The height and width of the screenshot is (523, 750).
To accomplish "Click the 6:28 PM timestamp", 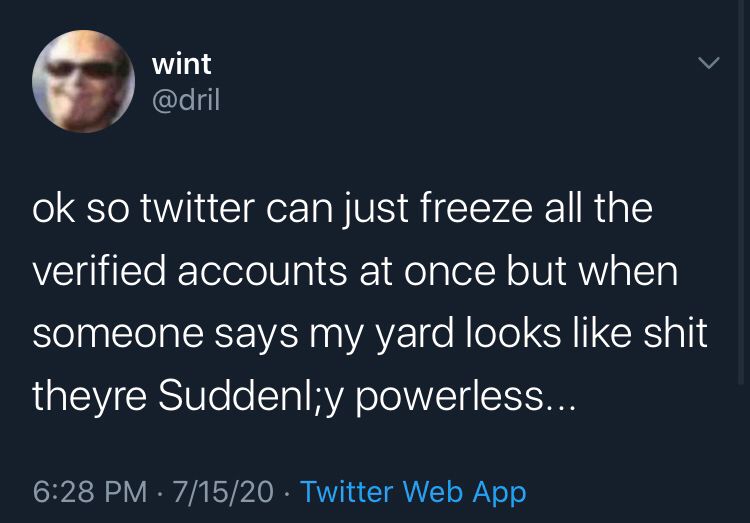I will [x=90, y=492].
